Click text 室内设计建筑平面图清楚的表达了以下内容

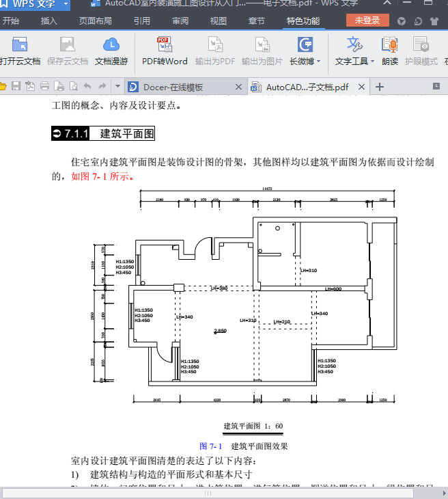coord(163,461)
